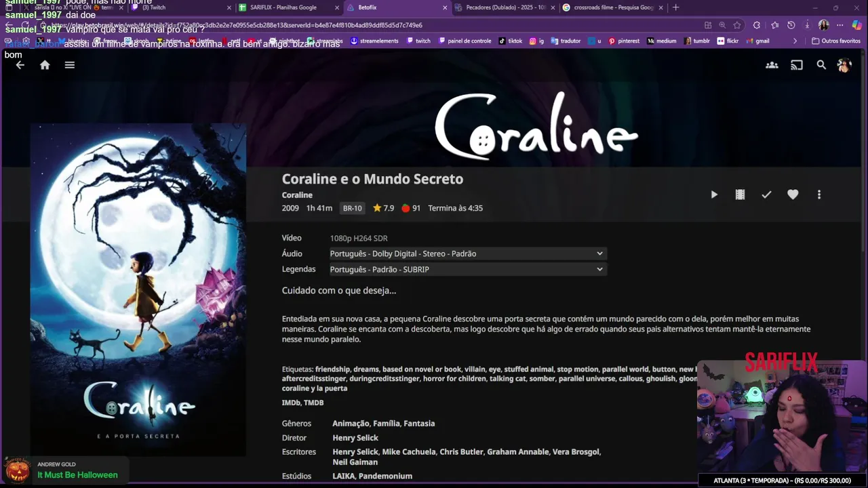Open the LAIKA studio link

(x=342, y=476)
